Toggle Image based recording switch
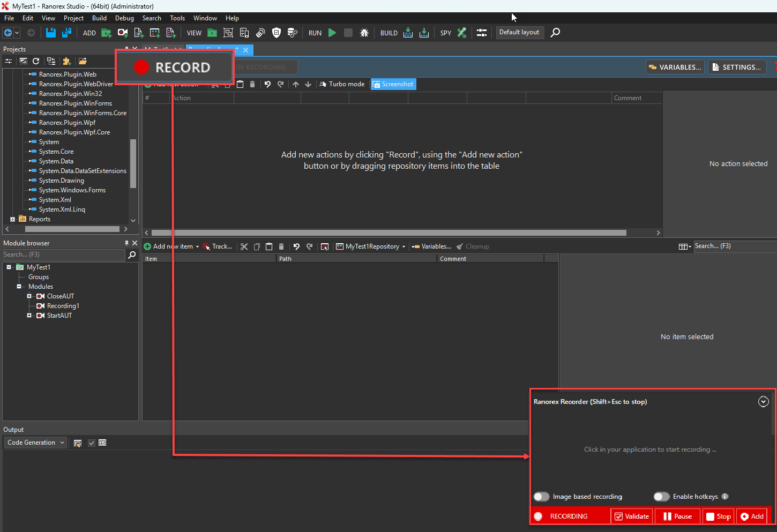 [x=542, y=497]
